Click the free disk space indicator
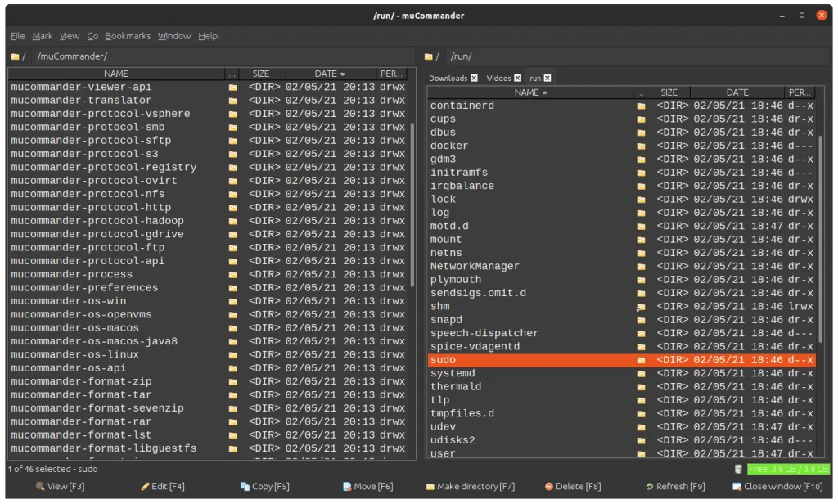 [784, 470]
